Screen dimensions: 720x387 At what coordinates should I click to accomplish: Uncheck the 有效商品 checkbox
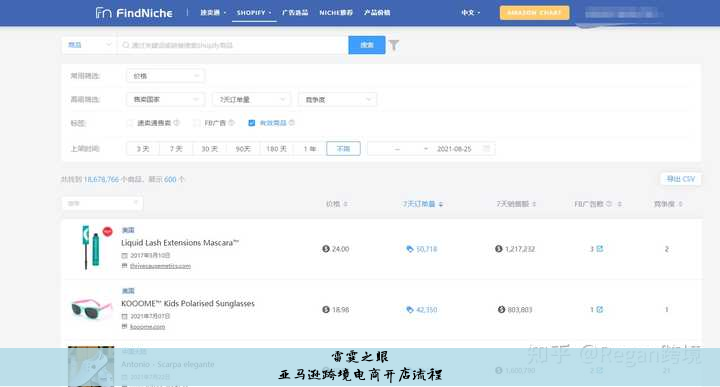pos(252,123)
